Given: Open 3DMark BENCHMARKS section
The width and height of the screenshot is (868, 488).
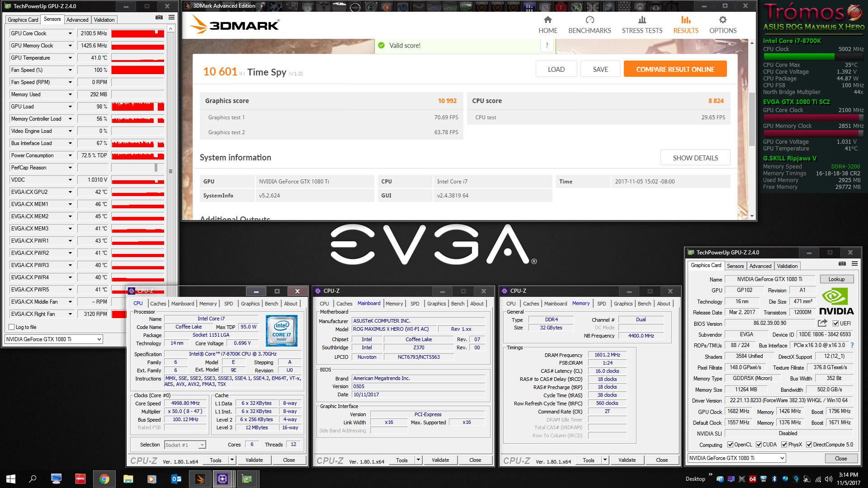Looking at the screenshot, I should [x=590, y=25].
